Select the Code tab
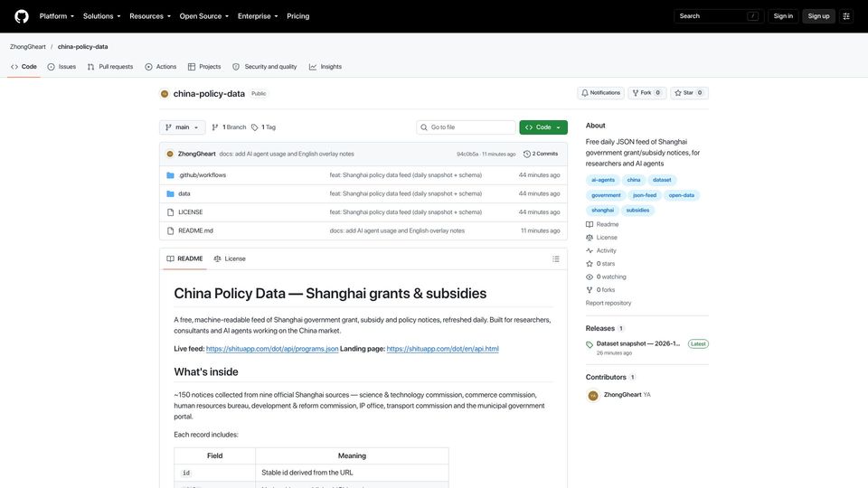This screenshot has height=488, width=868. [x=24, y=66]
